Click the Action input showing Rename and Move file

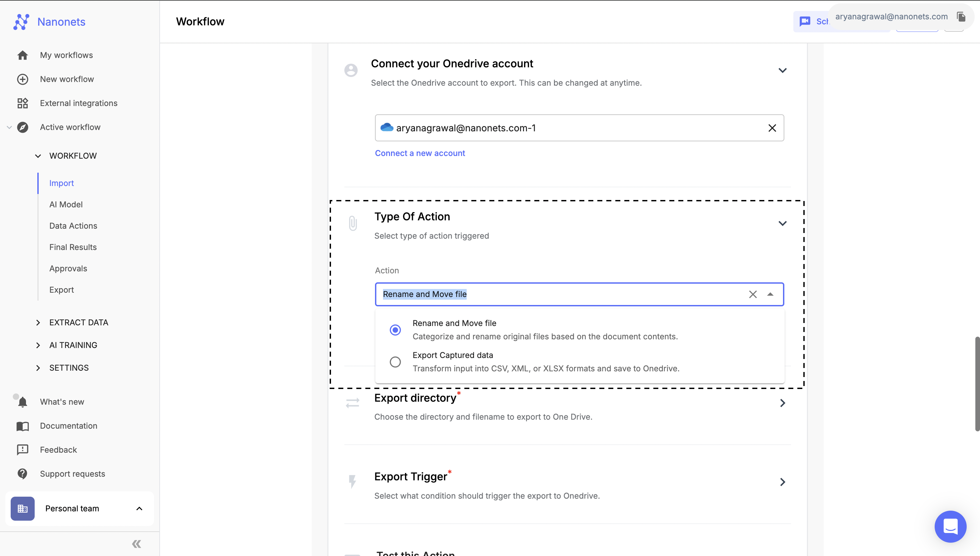pyautogui.click(x=579, y=294)
